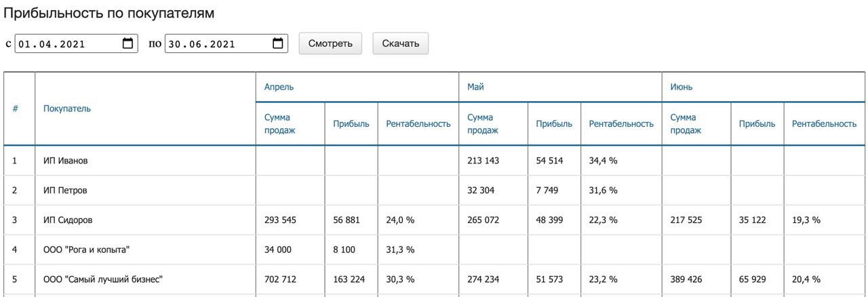
Task: Sort by June Рентабельность header
Action: (824, 124)
